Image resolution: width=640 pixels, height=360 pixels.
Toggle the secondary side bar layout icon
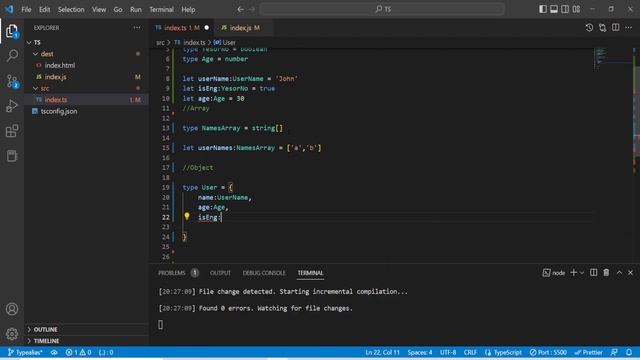564,9
